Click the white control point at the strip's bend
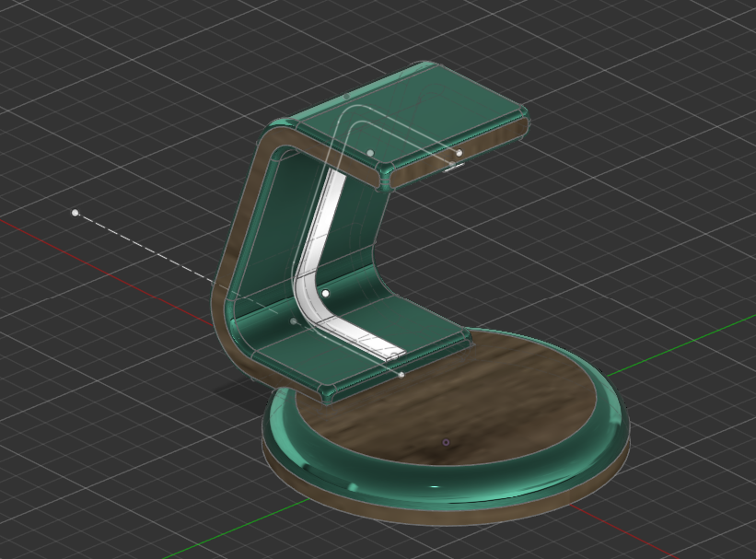Screen dimensions: 756x559 click(325, 293)
